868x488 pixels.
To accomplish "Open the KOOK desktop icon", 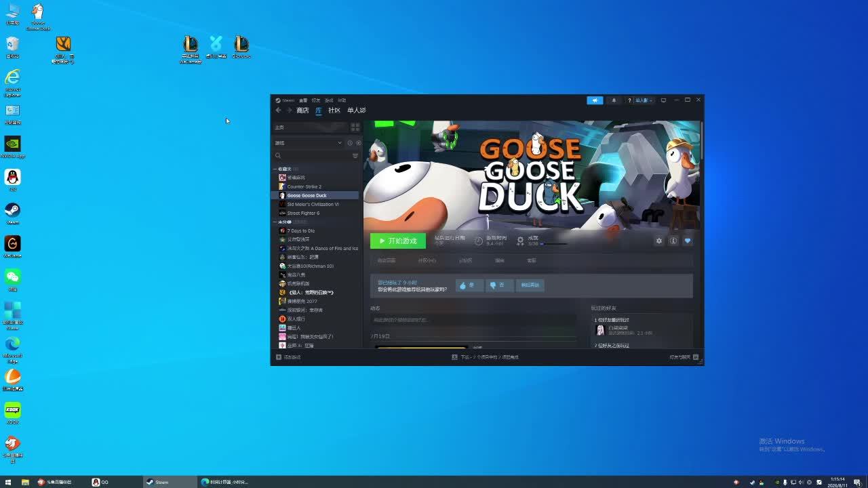I will pos(12,413).
